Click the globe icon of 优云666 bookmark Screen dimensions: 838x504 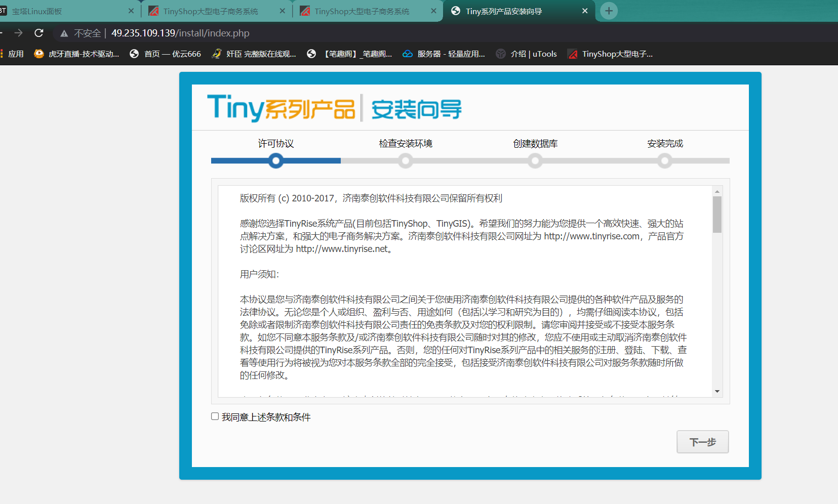tap(134, 54)
